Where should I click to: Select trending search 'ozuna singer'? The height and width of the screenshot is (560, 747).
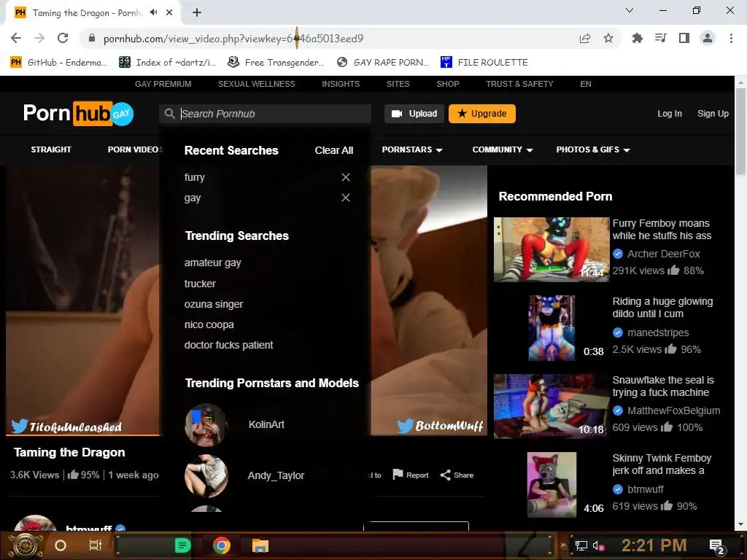(x=214, y=304)
